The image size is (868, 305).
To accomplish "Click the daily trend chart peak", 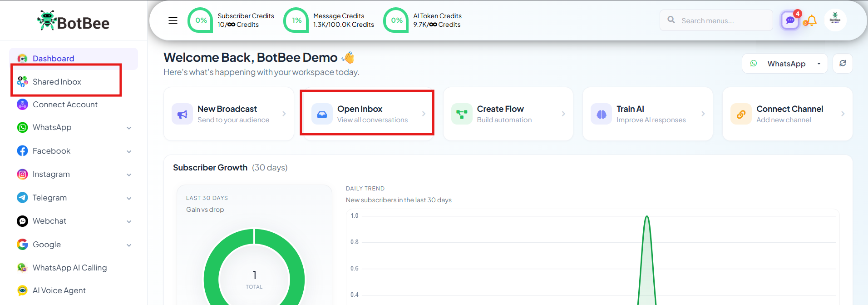I will (x=647, y=217).
